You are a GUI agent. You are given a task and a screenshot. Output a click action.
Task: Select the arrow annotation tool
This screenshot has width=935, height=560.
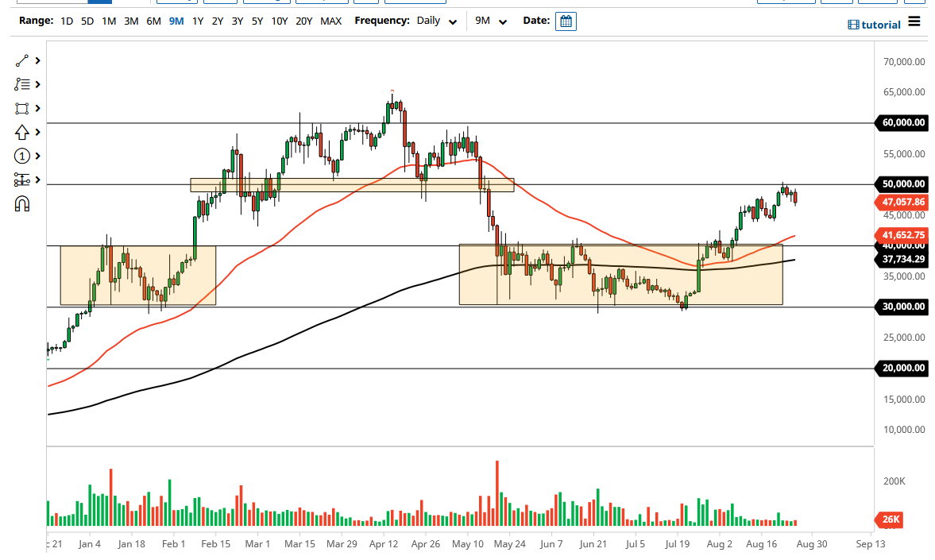click(x=22, y=132)
